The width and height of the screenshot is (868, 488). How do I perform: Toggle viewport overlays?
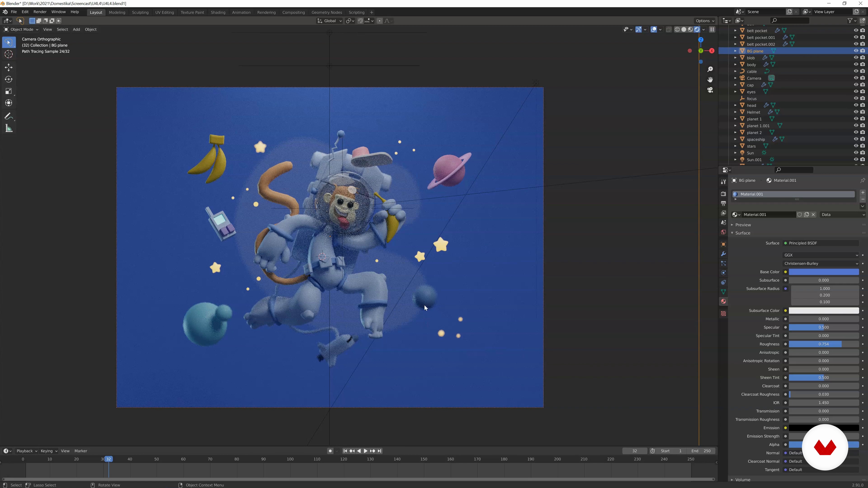(654, 30)
